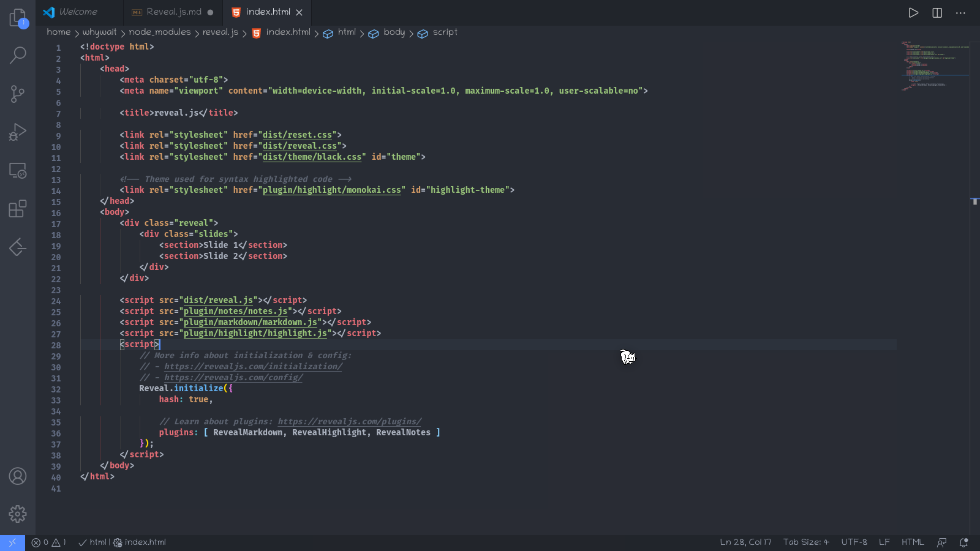980x551 pixels.
Task: Open the revealjs.com/plugins/ URL
Action: click(x=349, y=421)
